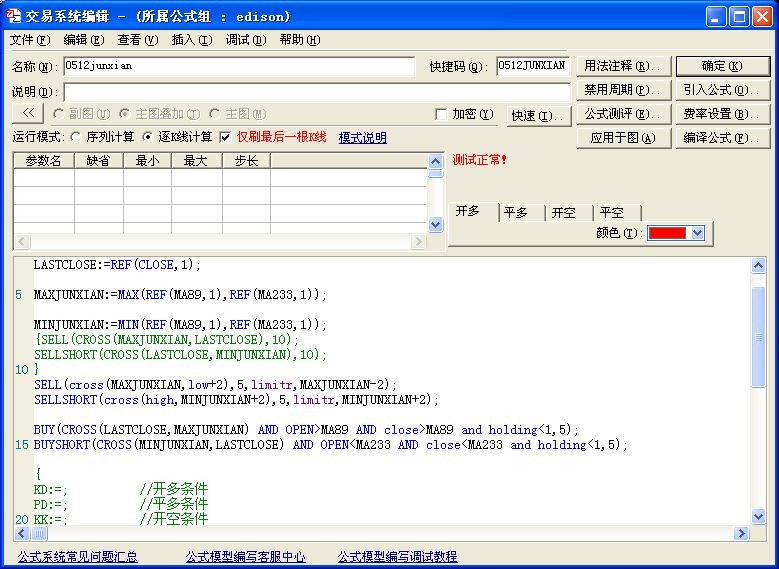Click parameter table scroll up arrow
The height and width of the screenshot is (569, 779).
click(x=435, y=161)
